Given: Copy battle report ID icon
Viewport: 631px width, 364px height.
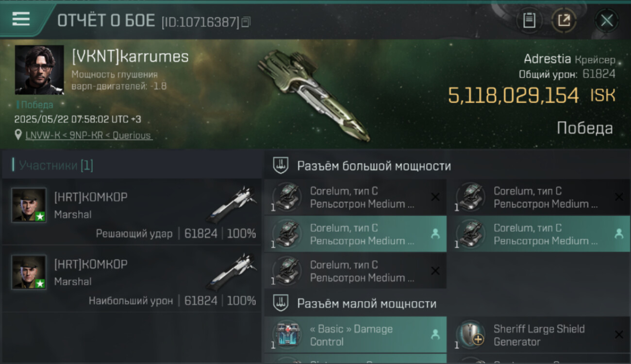Looking at the screenshot, I should click(246, 22).
